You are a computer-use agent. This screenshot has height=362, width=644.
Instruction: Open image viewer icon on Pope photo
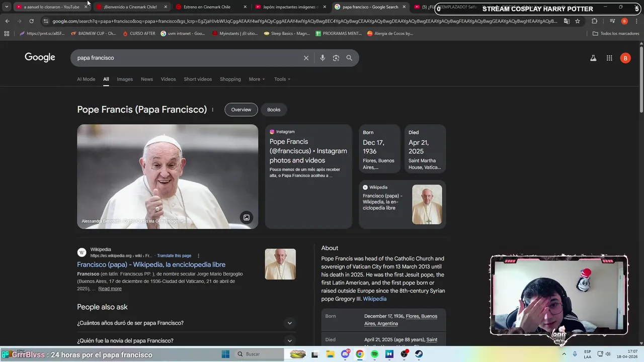coord(247,218)
